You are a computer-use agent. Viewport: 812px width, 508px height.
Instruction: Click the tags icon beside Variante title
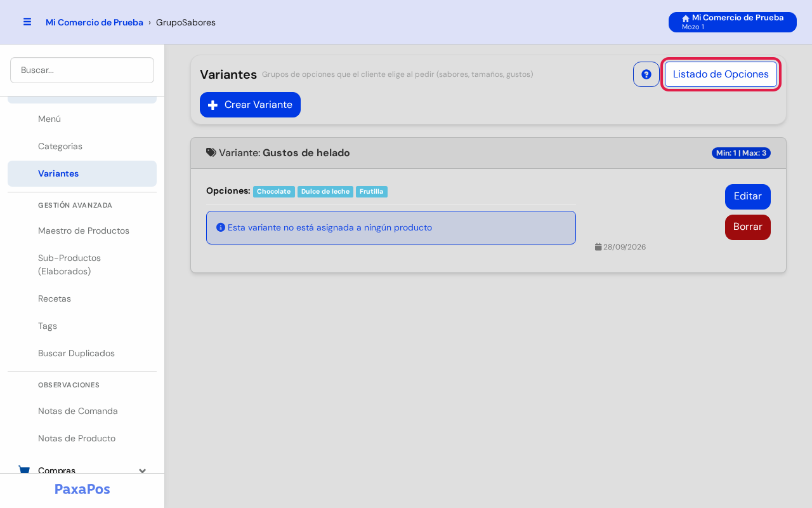pyautogui.click(x=211, y=152)
